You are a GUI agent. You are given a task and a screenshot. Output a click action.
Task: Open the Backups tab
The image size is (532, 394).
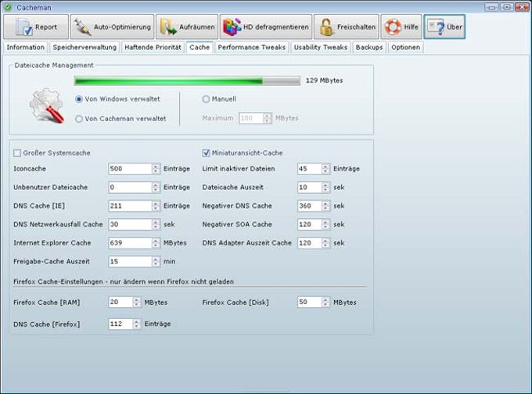(x=369, y=47)
